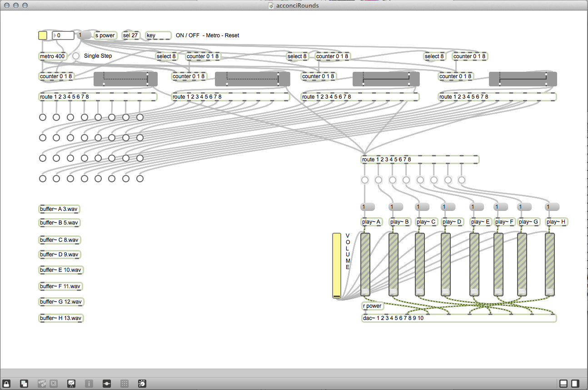Select the metro 400 object
588x390 pixels.
(53, 56)
